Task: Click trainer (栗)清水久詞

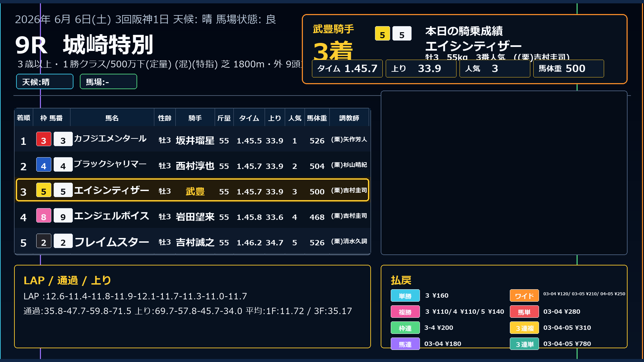Action: coord(349,241)
